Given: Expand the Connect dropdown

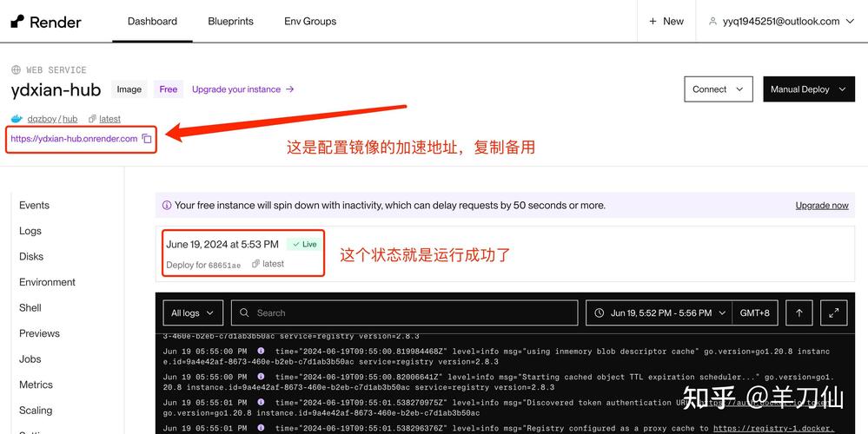Looking at the screenshot, I should coord(719,89).
